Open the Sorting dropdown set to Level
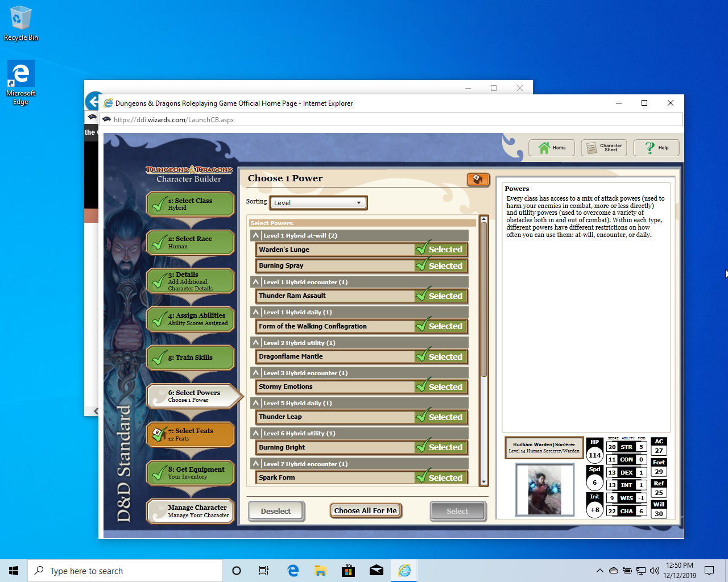The width and height of the screenshot is (728, 582). tap(318, 202)
